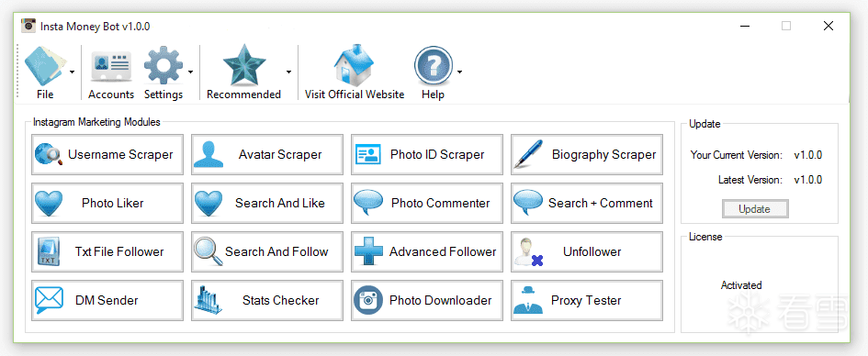Click the globe icon of Username Scraper

click(50, 154)
